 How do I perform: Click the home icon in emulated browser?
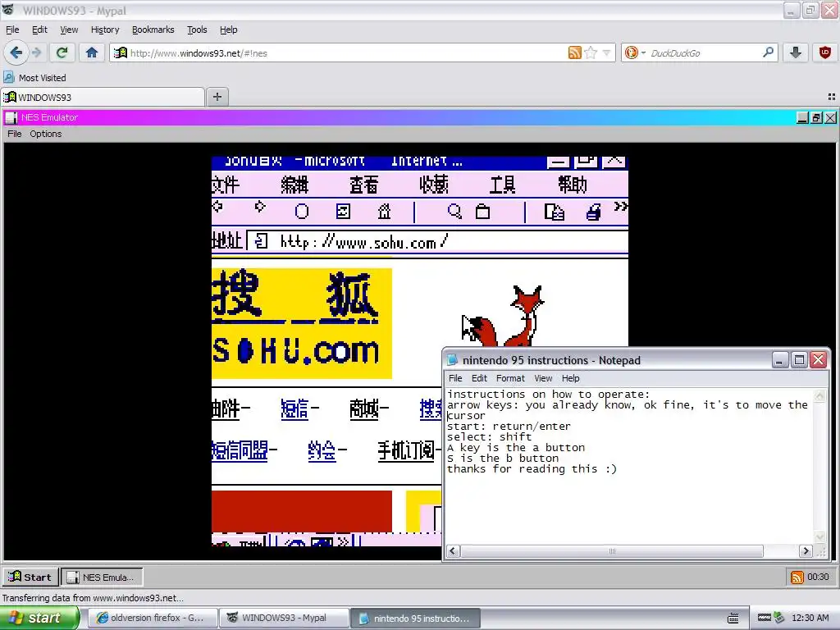[x=384, y=212]
